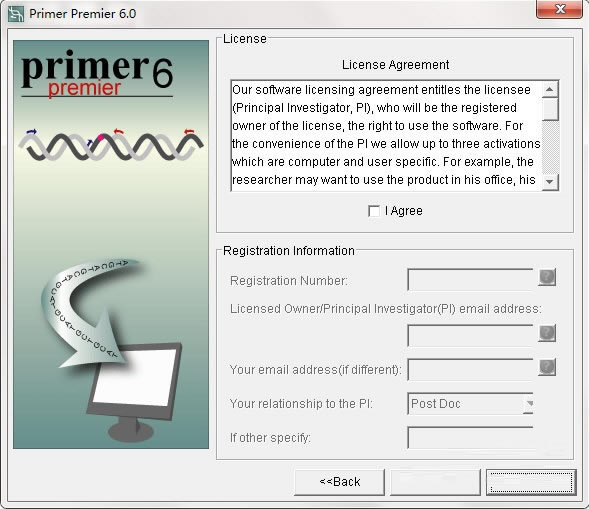This screenshot has height=509, width=589.
Task: Click the Your email address input field
Action: [470, 370]
